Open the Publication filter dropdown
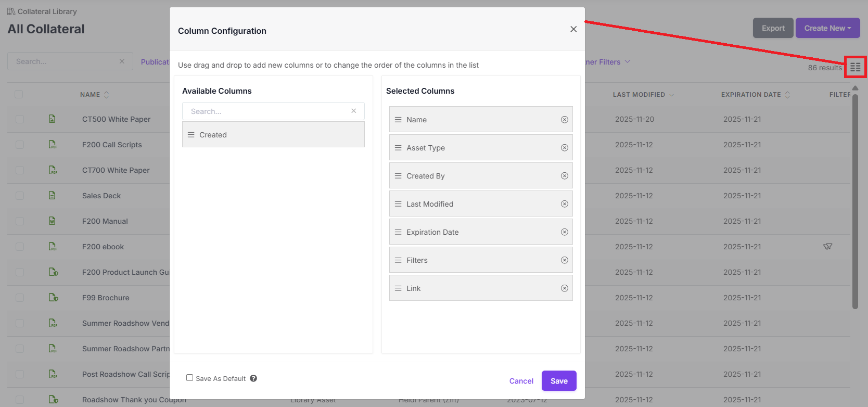 (x=155, y=62)
